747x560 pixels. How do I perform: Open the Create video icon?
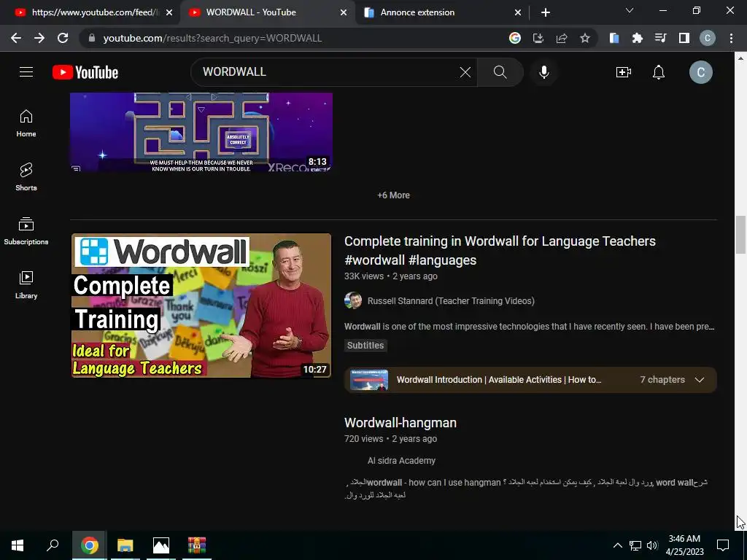[623, 72]
